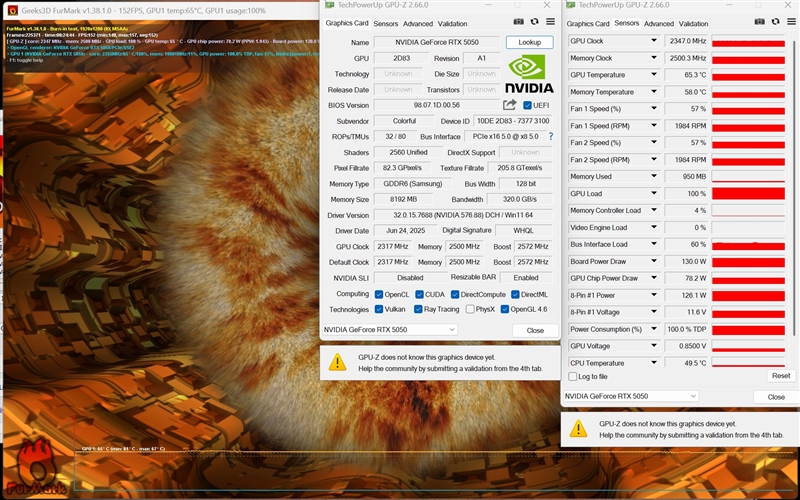
Task: Toggle the DirectML checkbox
Action: 515,294
